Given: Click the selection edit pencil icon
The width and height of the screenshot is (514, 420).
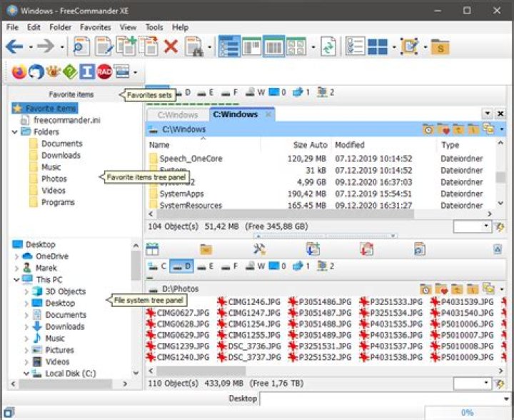Looking at the screenshot, I should 410,46.
